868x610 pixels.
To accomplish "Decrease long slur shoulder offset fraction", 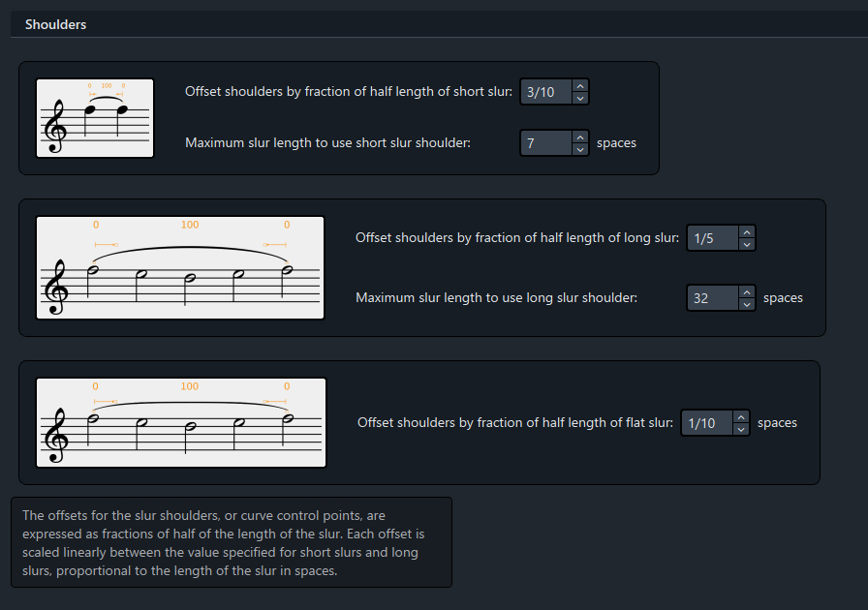I will tap(747, 244).
